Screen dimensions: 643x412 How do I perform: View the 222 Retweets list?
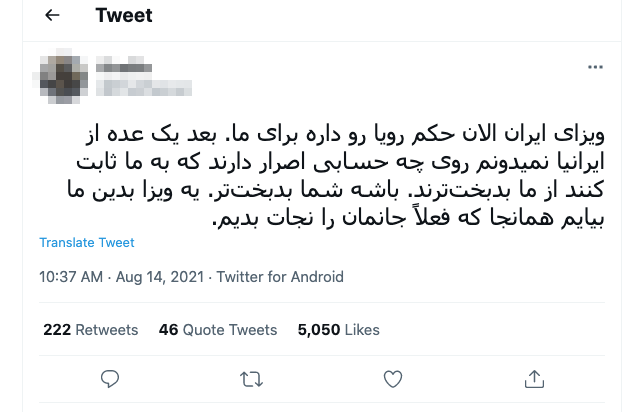(91, 329)
